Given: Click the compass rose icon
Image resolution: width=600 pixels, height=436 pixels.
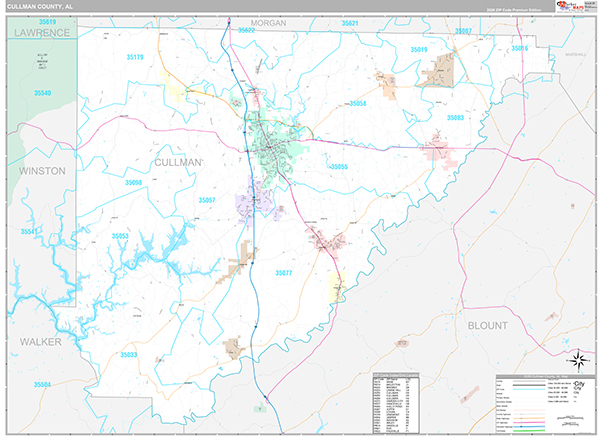Looking at the screenshot, I should pyautogui.click(x=578, y=361).
